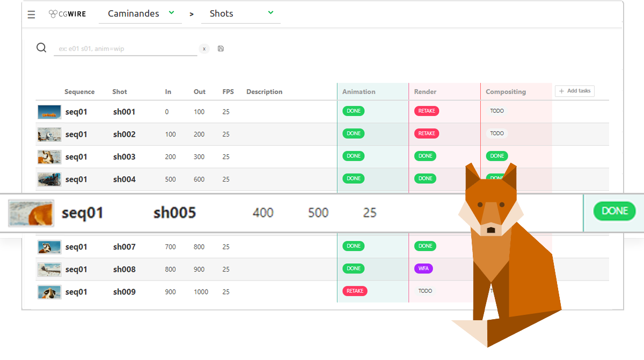The width and height of the screenshot is (644, 360).
Task: Click the Compositing column header
Action: point(506,92)
